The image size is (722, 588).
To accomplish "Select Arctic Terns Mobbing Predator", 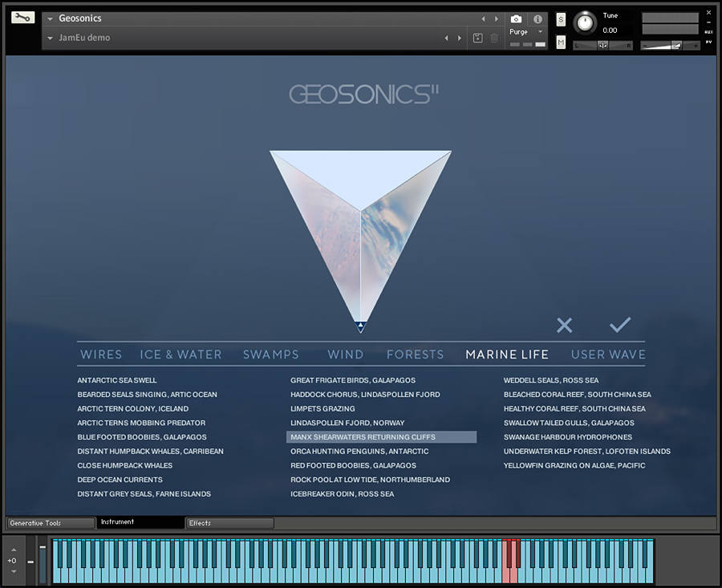I will point(141,423).
